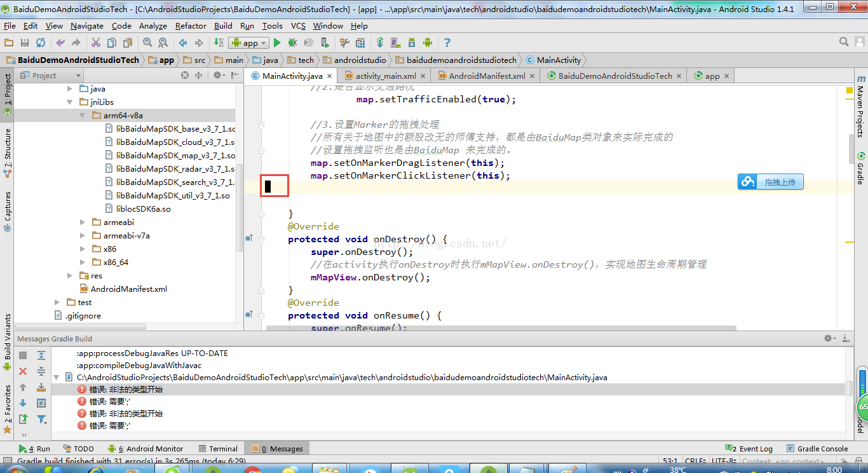Screen dimensions: 868x473
Task: Click the Make Project icon
Action: 219,43
